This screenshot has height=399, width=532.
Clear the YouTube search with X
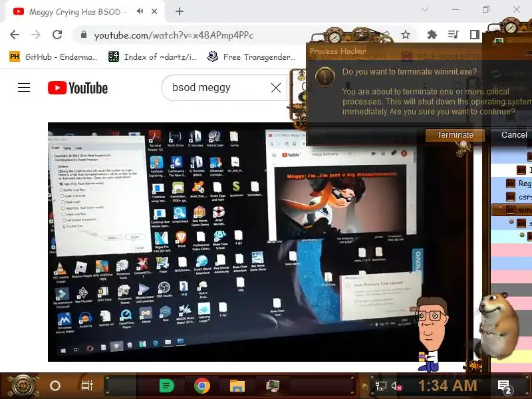[x=276, y=88]
